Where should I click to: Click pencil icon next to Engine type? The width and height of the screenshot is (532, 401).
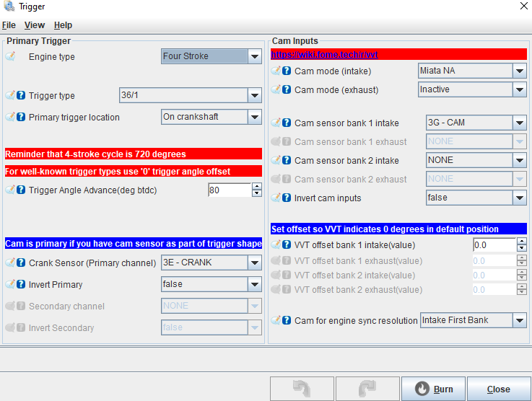(10, 56)
